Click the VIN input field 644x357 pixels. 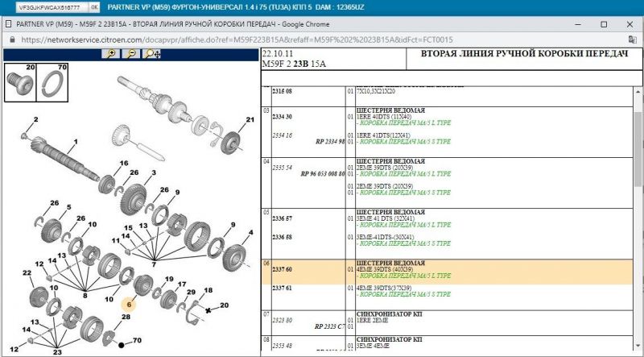(46, 6)
